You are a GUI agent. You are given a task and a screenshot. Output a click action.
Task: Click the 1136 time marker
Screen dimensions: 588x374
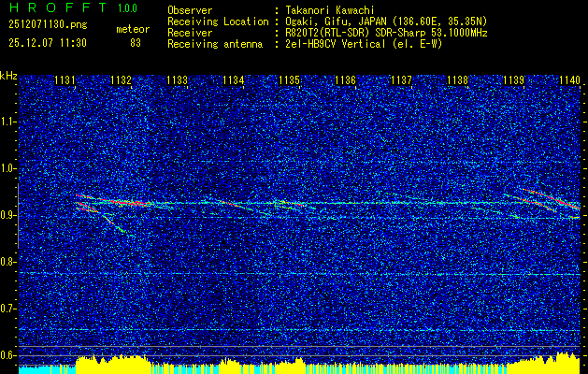click(345, 79)
